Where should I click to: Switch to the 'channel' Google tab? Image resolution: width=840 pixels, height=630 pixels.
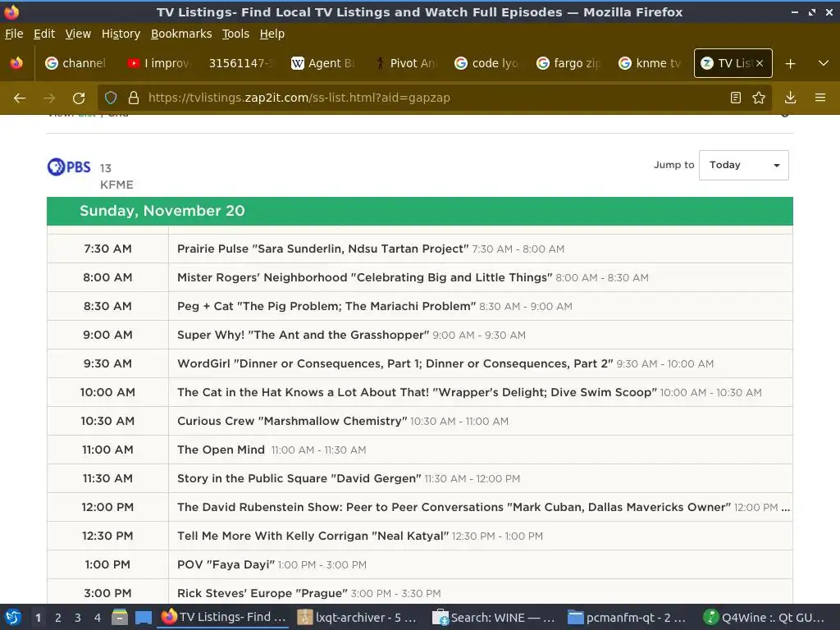[x=76, y=63]
